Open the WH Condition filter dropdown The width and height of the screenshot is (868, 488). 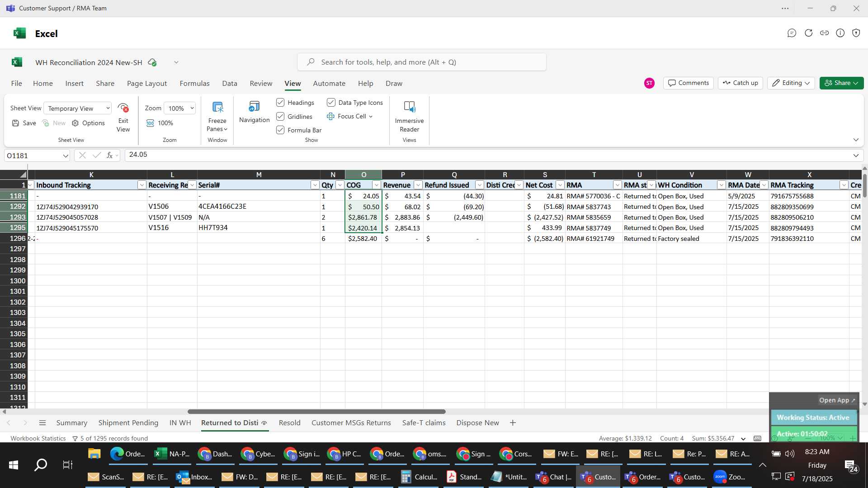pos(722,185)
